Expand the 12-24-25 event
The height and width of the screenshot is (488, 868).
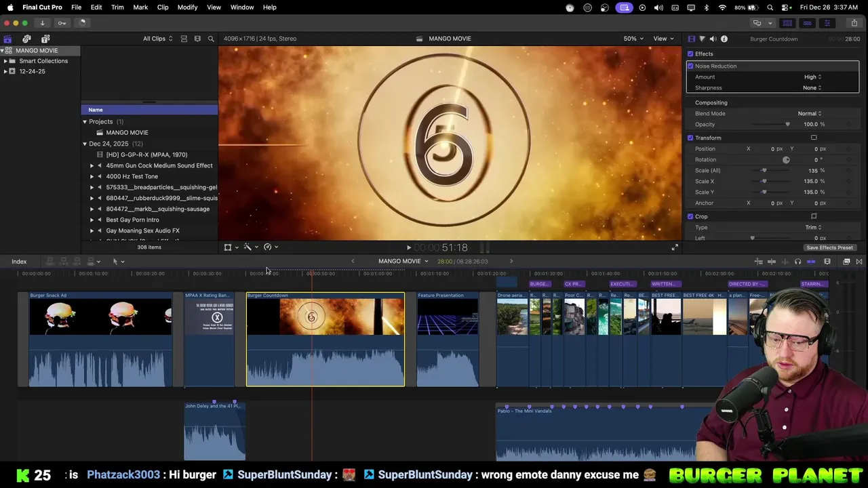coord(5,71)
